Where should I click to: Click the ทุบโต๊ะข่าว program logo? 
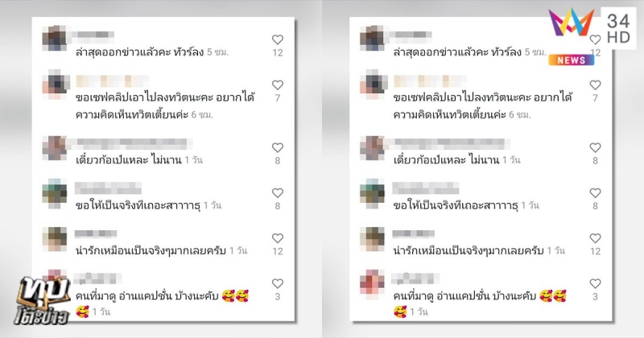[41, 301]
